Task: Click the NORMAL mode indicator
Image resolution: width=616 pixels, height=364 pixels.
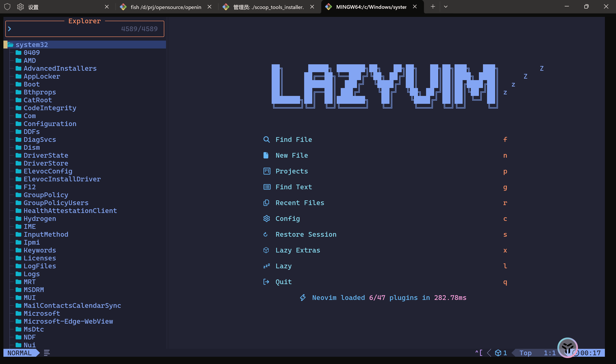Action: [x=20, y=353]
